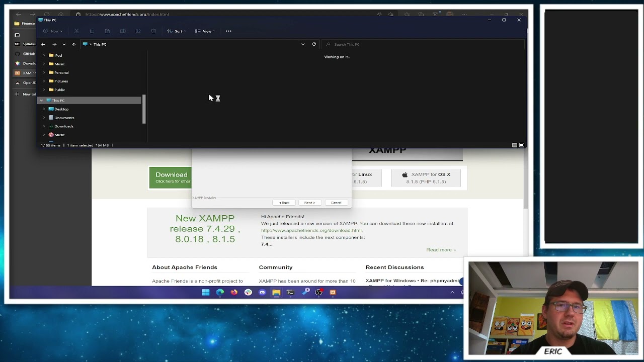
Task: Expand the Pictures folder tree node
Action: (x=44, y=81)
